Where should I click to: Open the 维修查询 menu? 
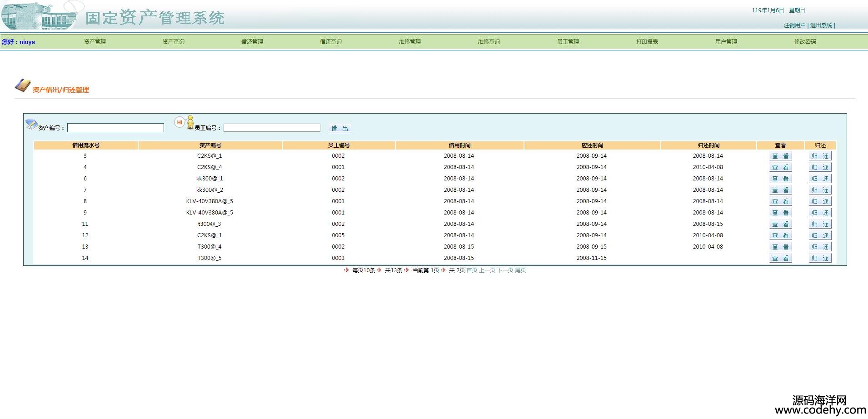pyautogui.click(x=489, y=42)
